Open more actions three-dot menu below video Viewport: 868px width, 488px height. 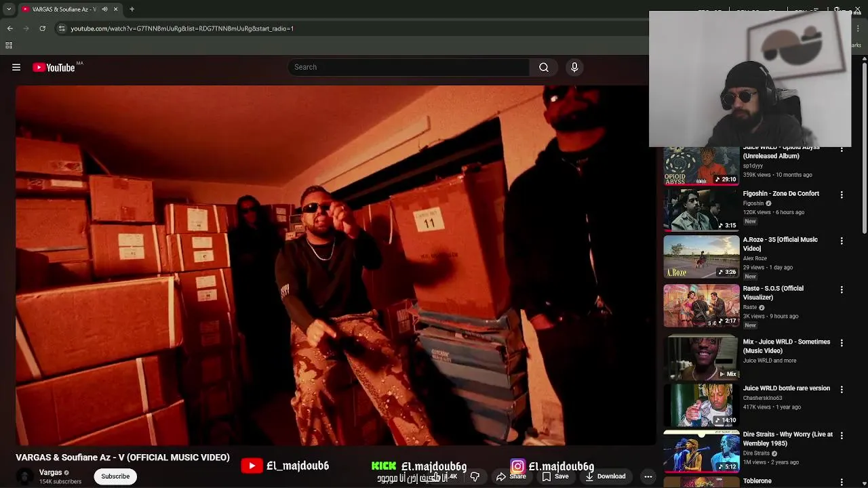pos(648,476)
